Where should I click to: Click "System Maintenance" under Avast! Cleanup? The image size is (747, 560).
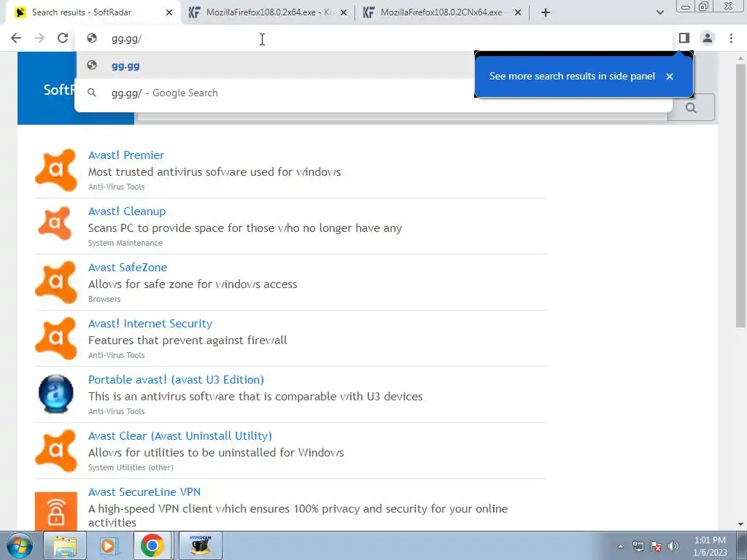click(125, 243)
